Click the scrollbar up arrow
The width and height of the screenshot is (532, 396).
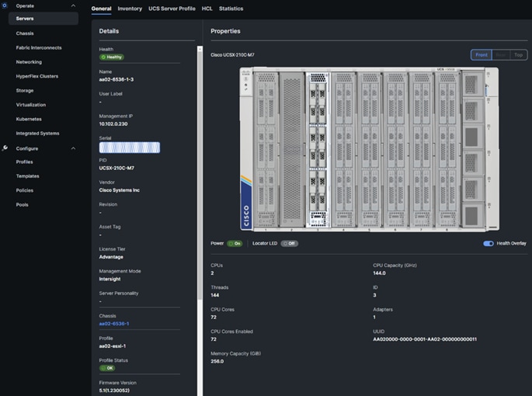tap(200, 49)
